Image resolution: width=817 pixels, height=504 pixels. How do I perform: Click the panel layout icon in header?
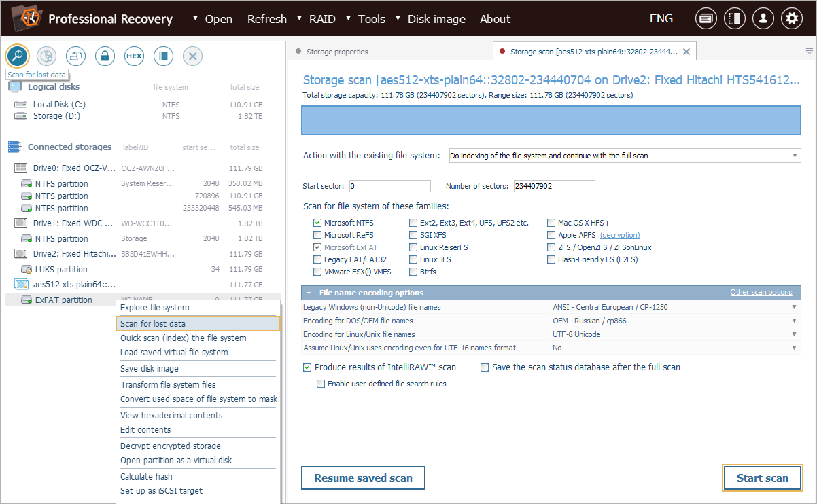(735, 19)
